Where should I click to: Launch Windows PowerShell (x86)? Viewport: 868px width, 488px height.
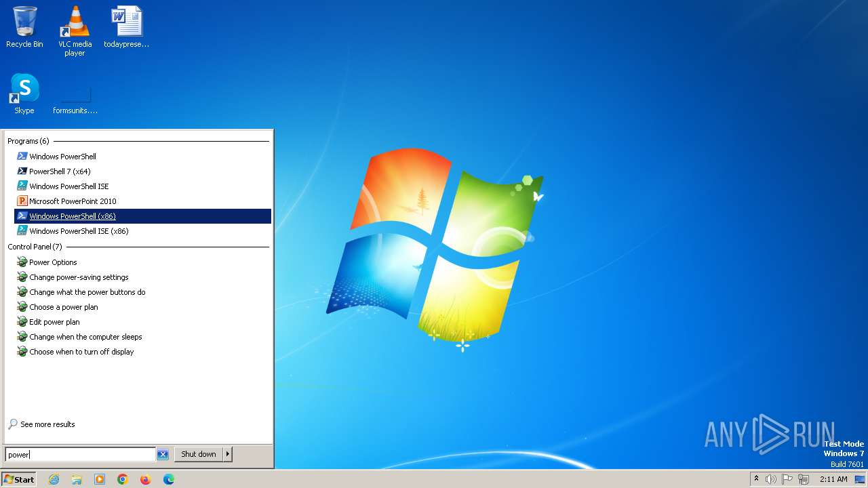[x=142, y=216]
